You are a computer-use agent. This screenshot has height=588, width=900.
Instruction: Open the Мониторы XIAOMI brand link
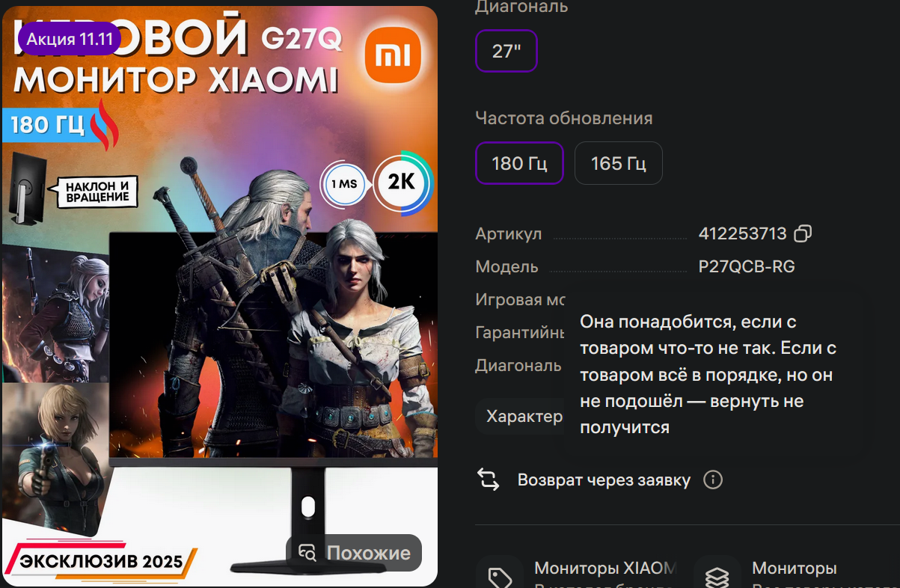coord(605,569)
